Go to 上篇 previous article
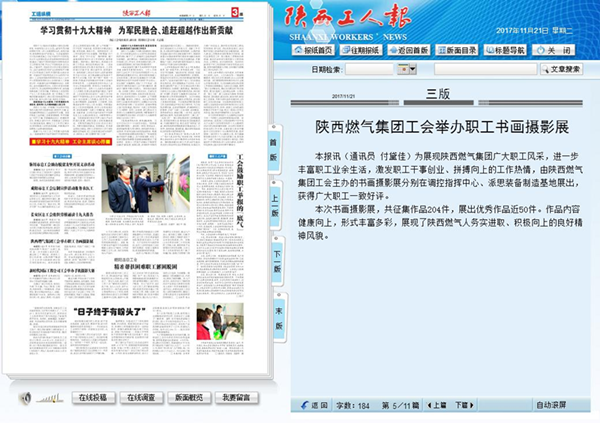The image size is (600, 423). pos(437,405)
